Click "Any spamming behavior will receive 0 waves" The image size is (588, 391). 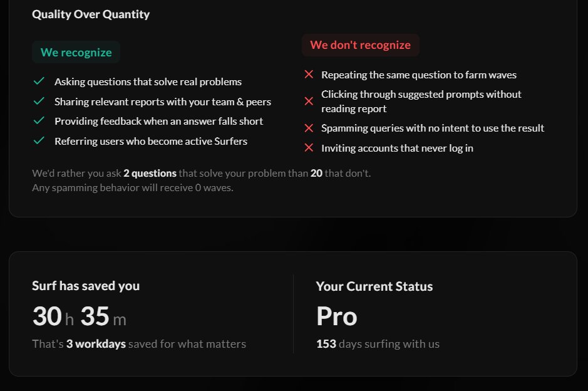132,187
